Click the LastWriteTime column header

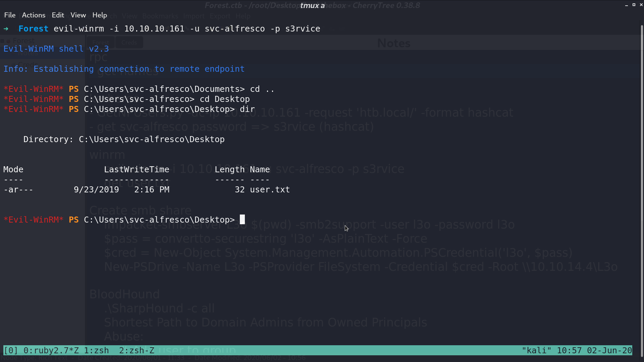coord(137,170)
